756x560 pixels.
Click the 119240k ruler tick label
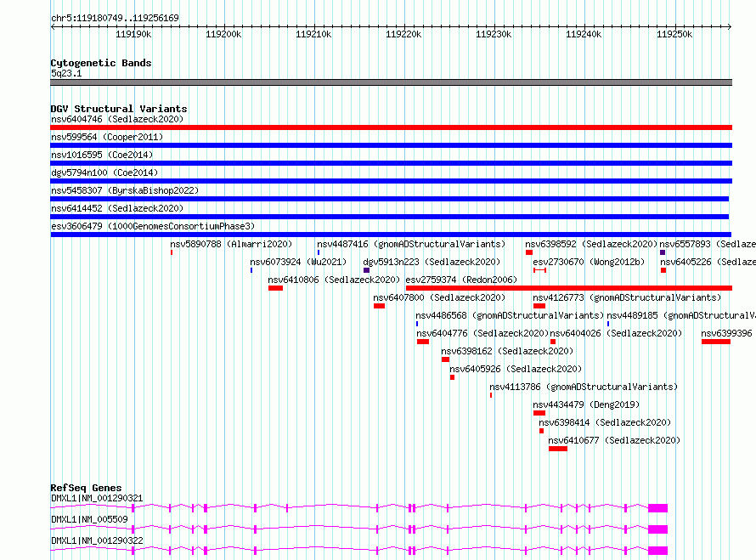coord(584,34)
